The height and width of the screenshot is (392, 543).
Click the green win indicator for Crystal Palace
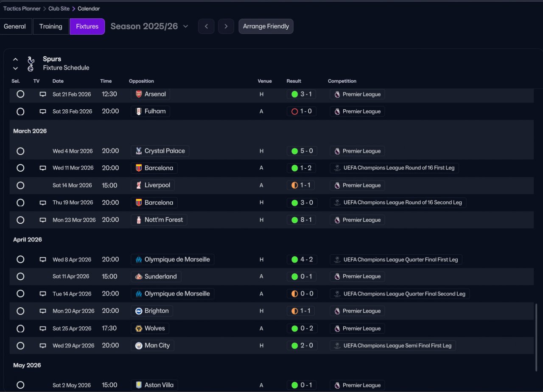pos(295,151)
